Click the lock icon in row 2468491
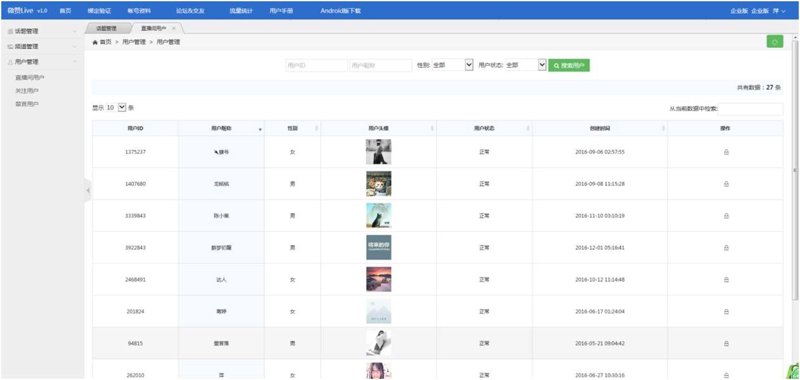Viewport: 800px width, 380px height. [726, 280]
